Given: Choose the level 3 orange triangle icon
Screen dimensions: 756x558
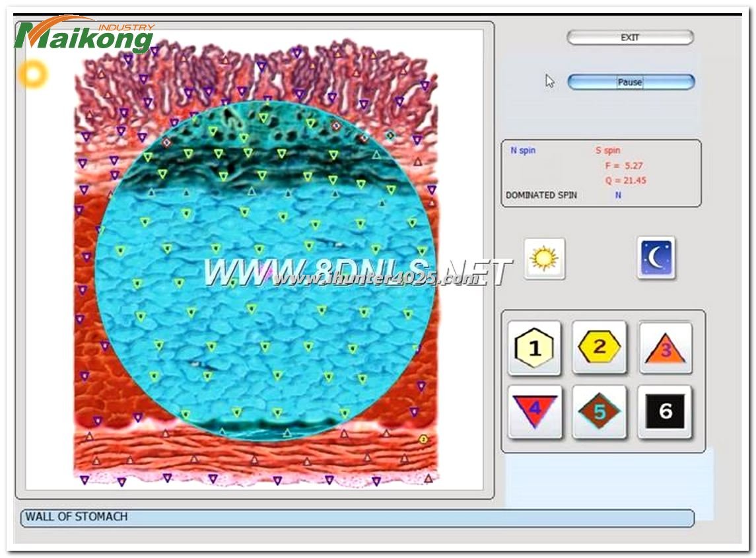Looking at the screenshot, I should tap(666, 348).
